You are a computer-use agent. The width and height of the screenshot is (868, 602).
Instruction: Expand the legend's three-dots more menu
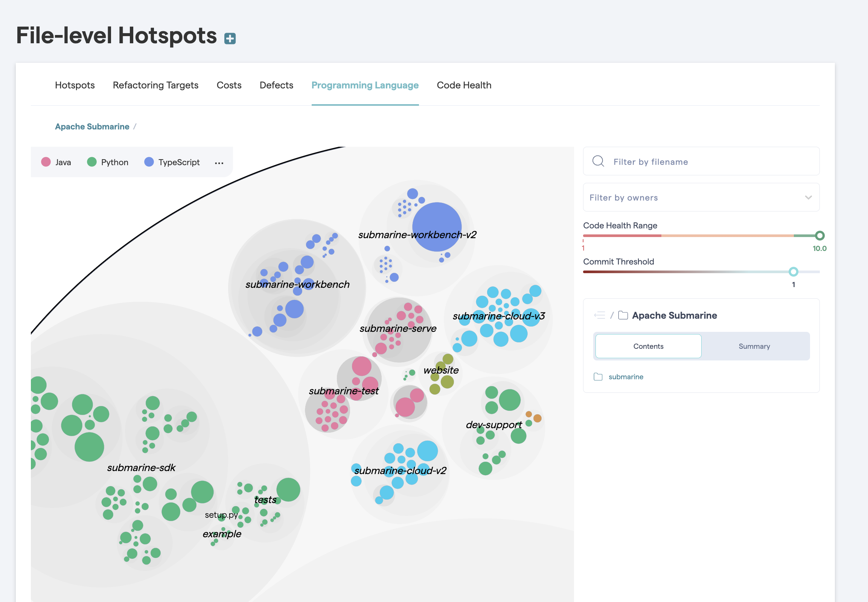click(x=219, y=163)
